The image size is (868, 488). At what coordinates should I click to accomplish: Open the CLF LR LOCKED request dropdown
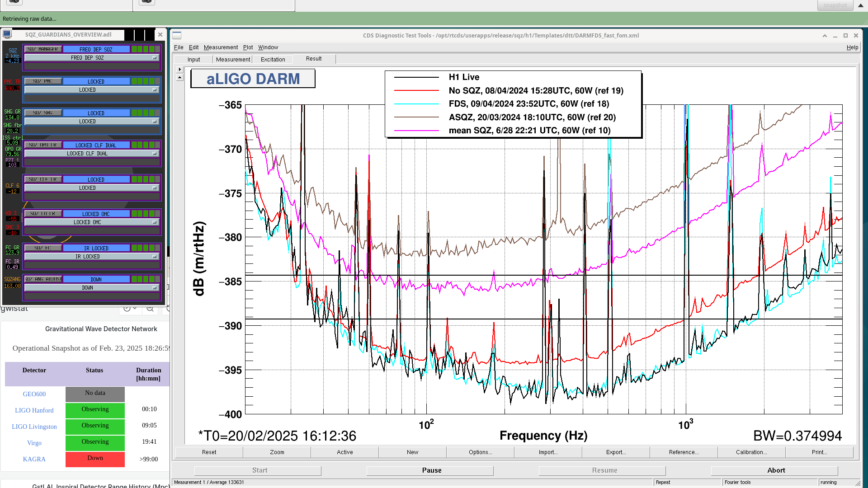pyautogui.click(x=91, y=188)
